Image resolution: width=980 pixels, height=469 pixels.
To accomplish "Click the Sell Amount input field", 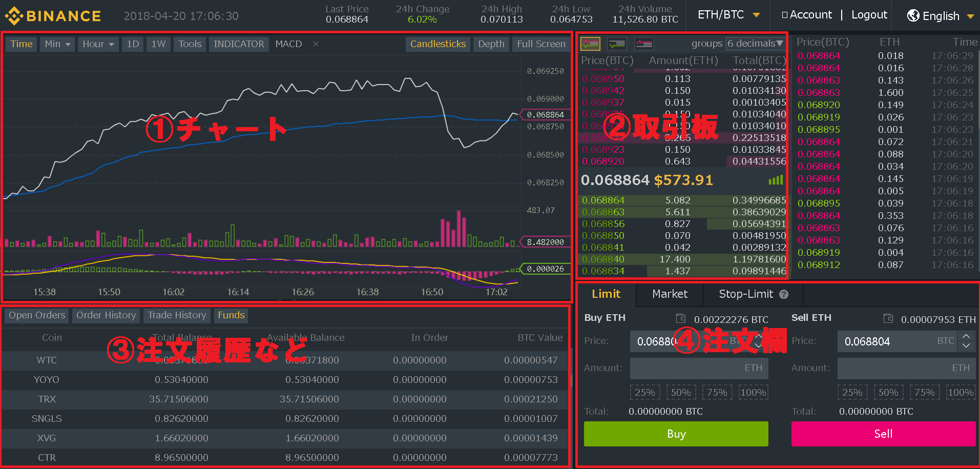I will (906, 368).
